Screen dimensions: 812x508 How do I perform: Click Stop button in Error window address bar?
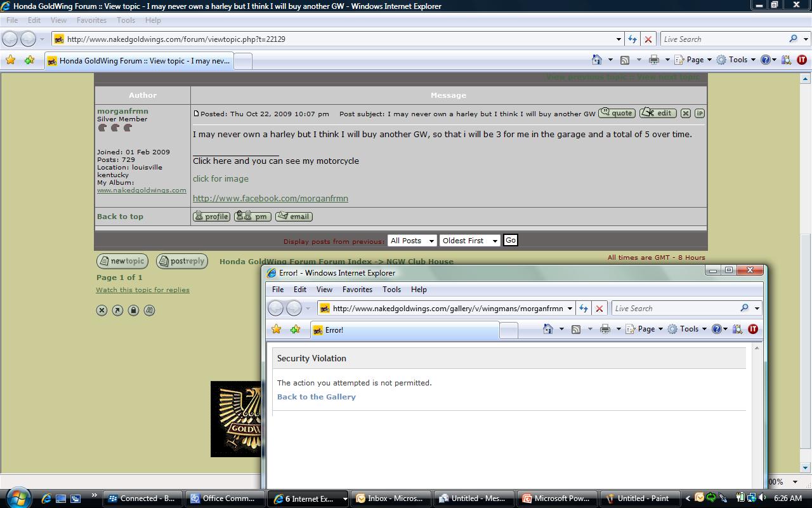tap(599, 308)
